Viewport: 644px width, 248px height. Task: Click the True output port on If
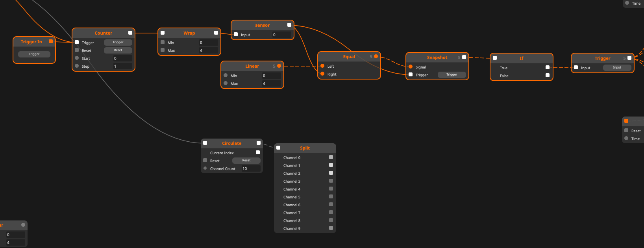coord(547,68)
